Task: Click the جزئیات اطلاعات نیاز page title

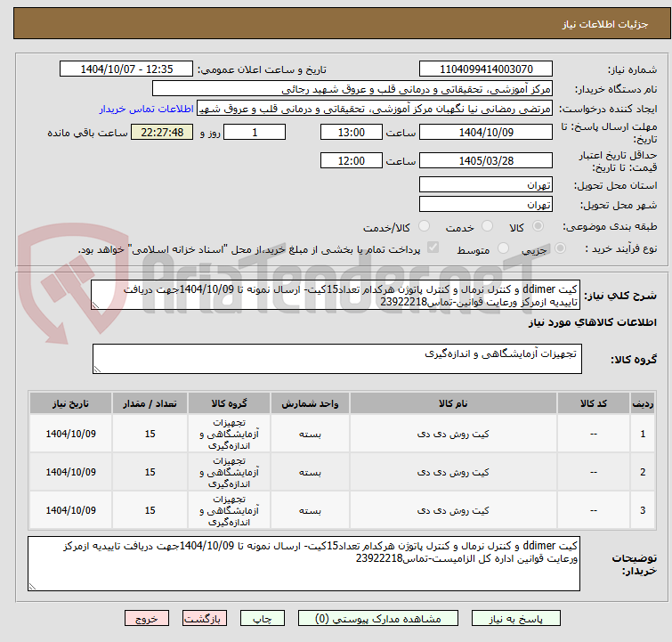Action: point(605,24)
